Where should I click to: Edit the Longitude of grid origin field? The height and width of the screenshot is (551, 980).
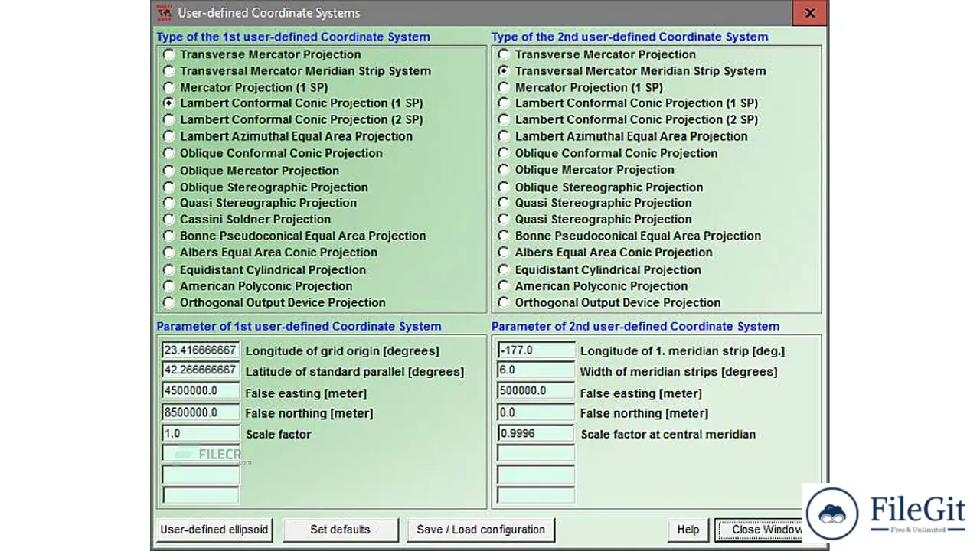point(201,350)
